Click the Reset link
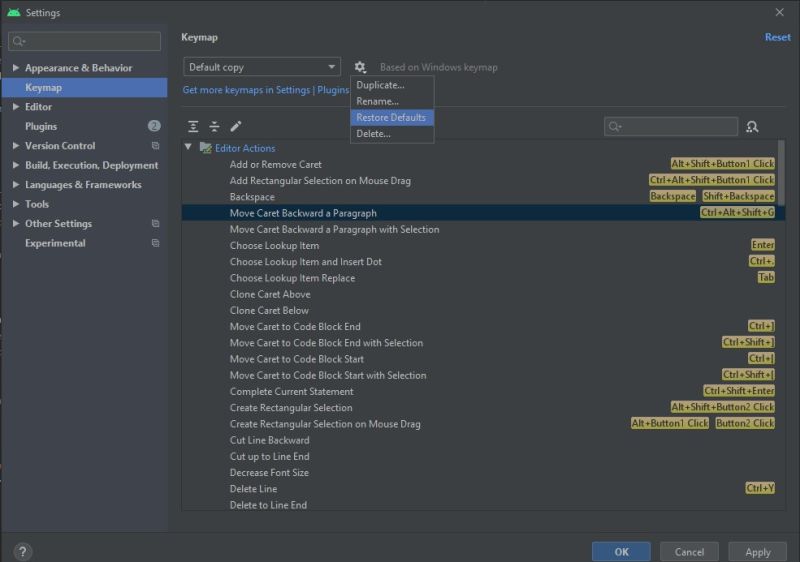Viewport: 800px width, 562px height. [x=778, y=37]
